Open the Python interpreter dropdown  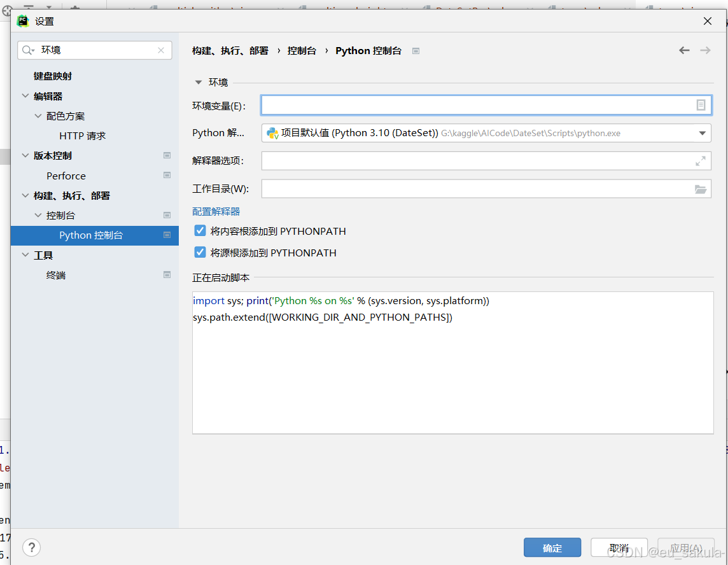(702, 133)
